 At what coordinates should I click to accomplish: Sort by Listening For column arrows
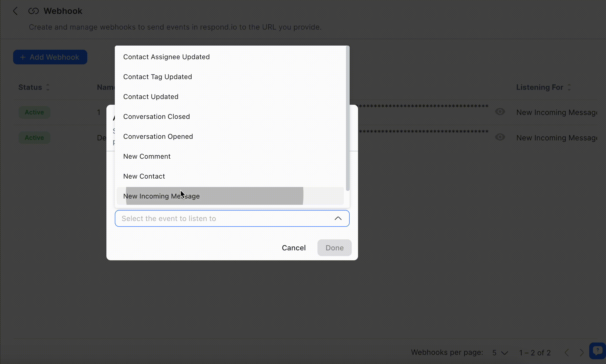tap(569, 87)
